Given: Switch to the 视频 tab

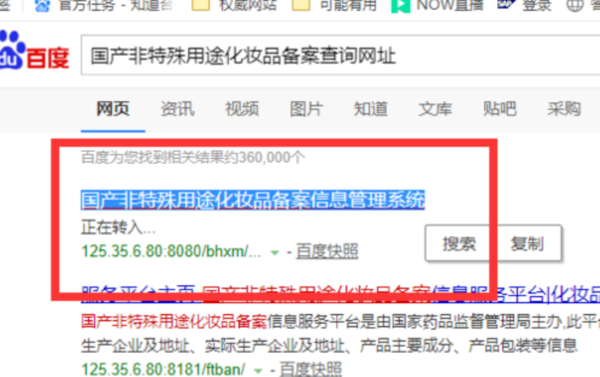Looking at the screenshot, I should [242, 109].
